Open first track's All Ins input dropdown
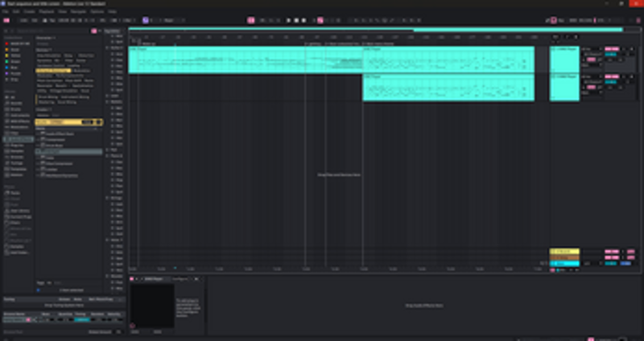The image size is (644, 341). coord(592,49)
